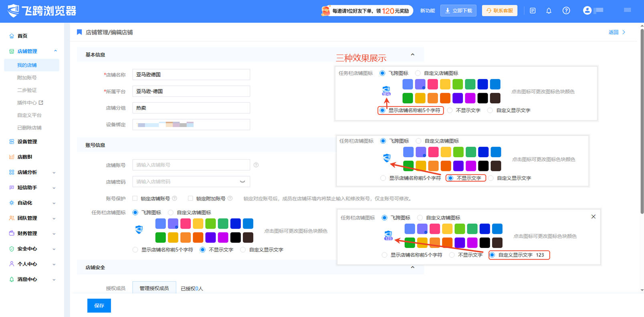Image resolution: width=644 pixels, height=317 pixels.
Task: Select 自定义显示文字 radio in 账号信息 form
Action: (243, 250)
